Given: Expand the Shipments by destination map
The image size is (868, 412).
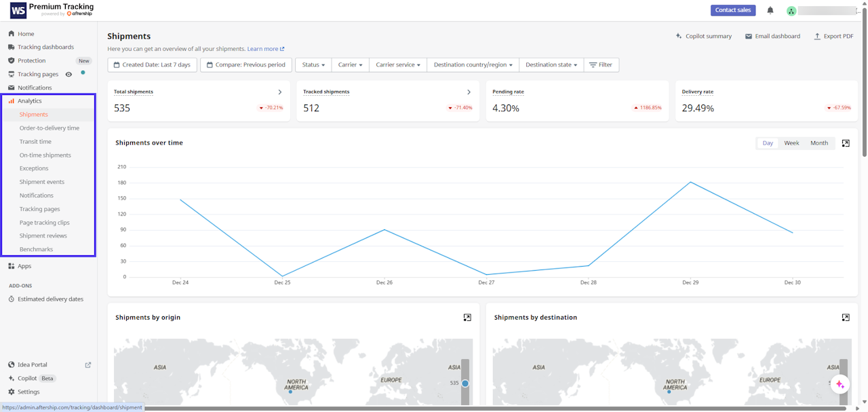Looking at the screenshot, I should point(846,318).
